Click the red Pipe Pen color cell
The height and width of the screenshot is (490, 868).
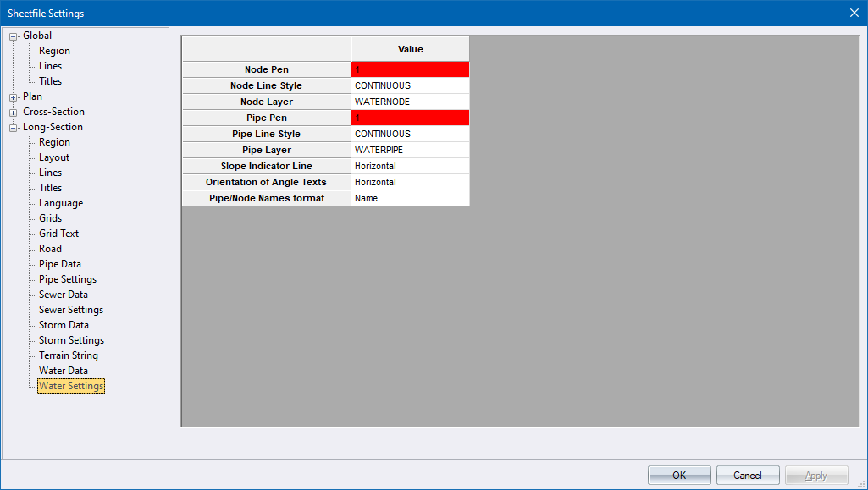coord(410,118)
